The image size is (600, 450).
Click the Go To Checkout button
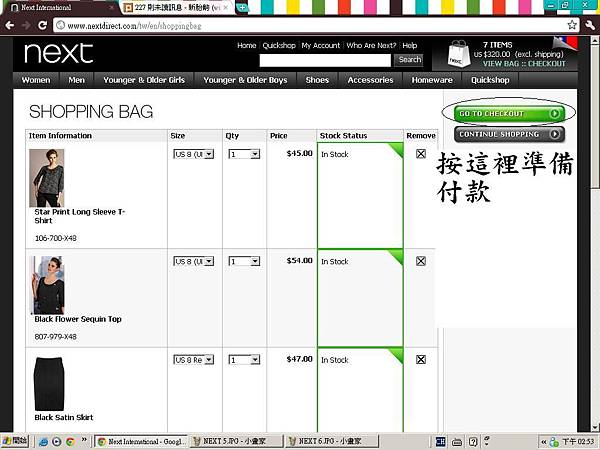tap(509, 114)
